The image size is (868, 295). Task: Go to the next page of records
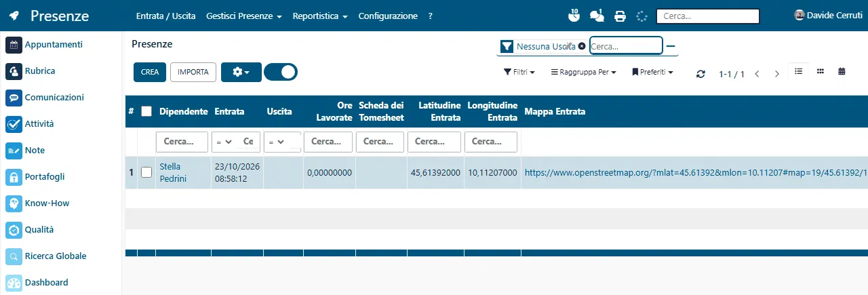pyautogui.click(x=777, y=74)
